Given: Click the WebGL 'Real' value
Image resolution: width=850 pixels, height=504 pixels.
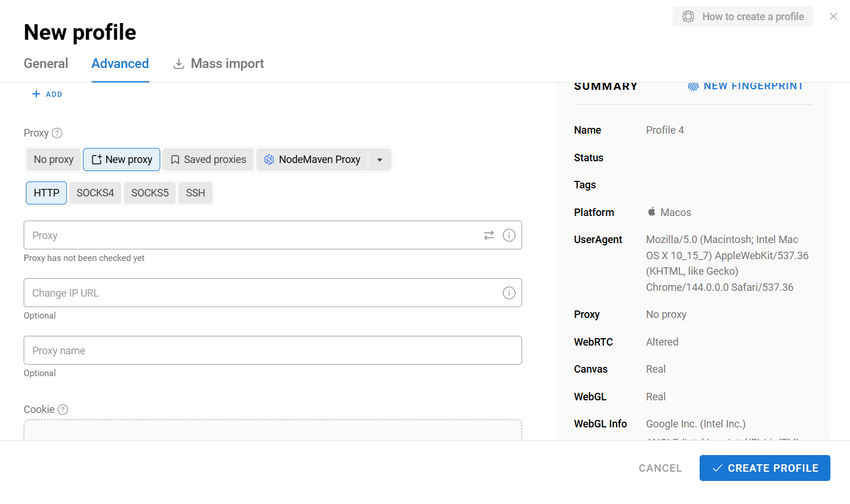Looking at the screenshot, I should coord(656,397).
